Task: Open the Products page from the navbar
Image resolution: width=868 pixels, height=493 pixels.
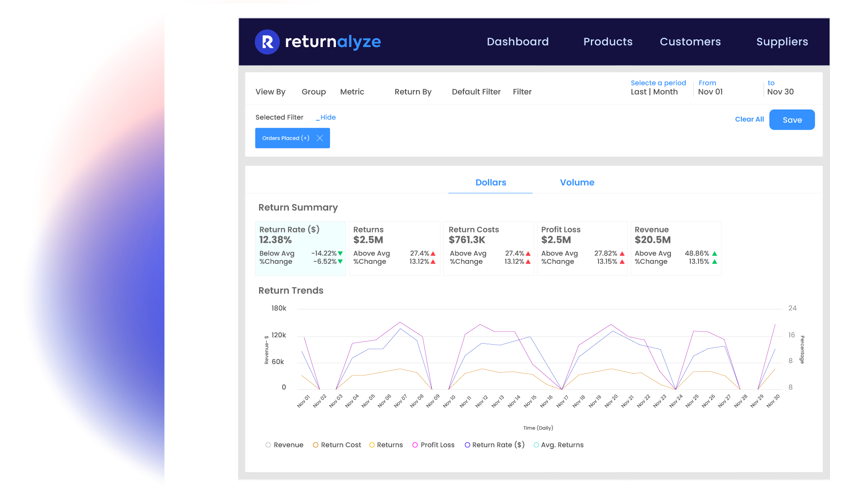Action: pos(608,42)
